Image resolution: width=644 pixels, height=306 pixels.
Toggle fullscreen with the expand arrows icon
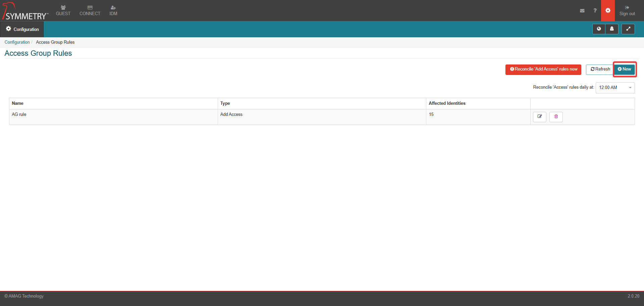coord(628,29)
